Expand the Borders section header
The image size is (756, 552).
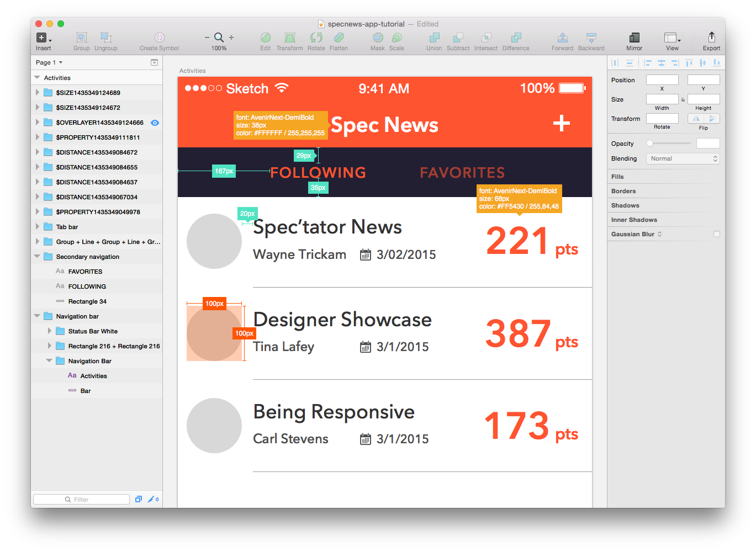pos(623,191)
